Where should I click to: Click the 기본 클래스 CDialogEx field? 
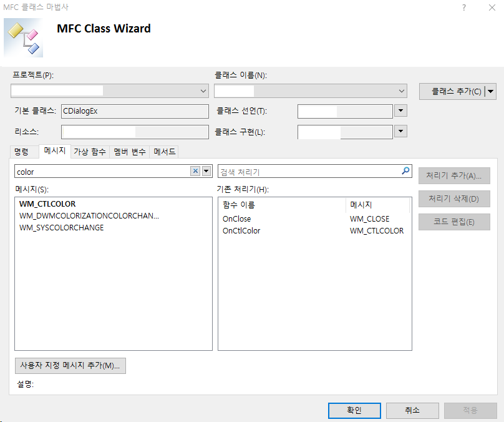[135, 111]
